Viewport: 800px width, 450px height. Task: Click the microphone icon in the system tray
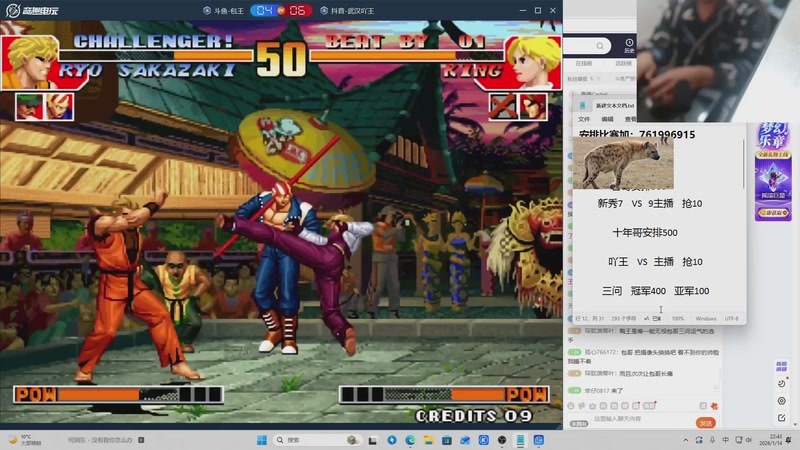click(712, 440)
